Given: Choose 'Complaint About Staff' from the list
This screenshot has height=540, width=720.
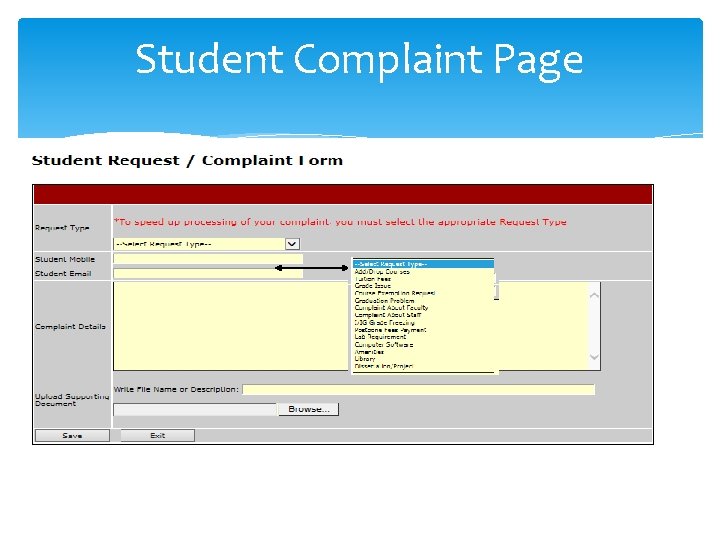Looking at the screenshot, I should [388, 315].
